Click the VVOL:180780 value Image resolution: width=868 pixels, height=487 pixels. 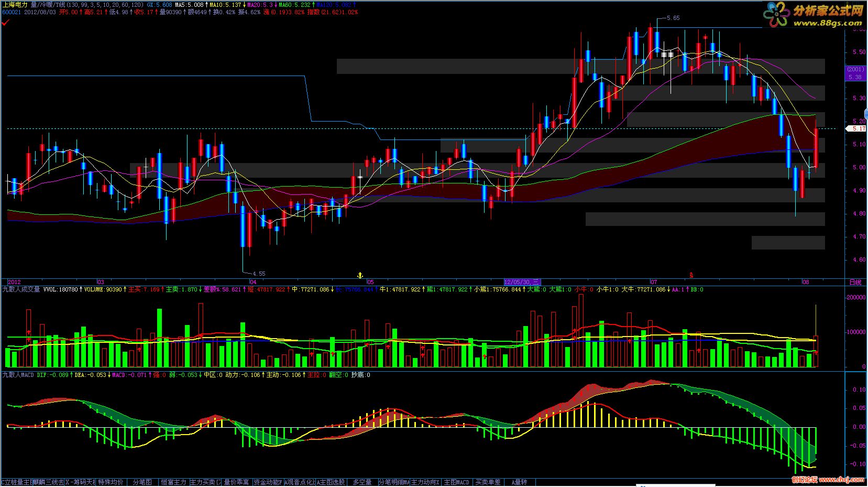pyautogui.click(x=60, y=289)
